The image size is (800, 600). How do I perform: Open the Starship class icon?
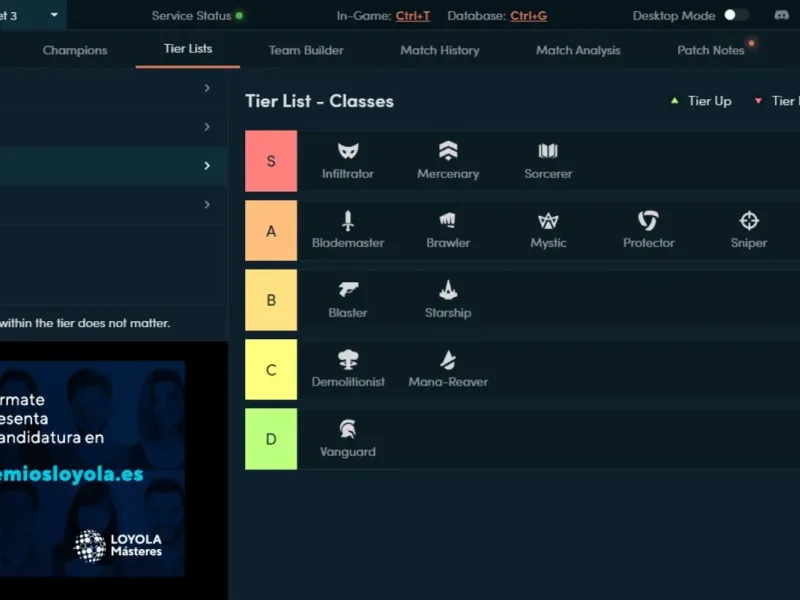pos(448,290)
